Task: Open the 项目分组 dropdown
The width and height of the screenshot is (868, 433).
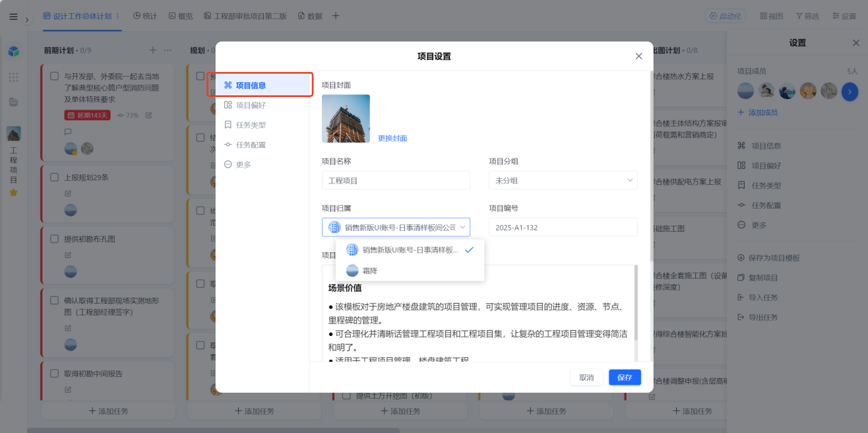Action: coord(563,180)
